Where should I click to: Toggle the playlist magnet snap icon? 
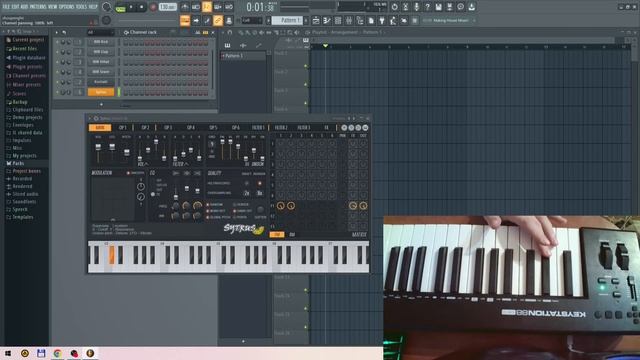[x=230, y=32]
